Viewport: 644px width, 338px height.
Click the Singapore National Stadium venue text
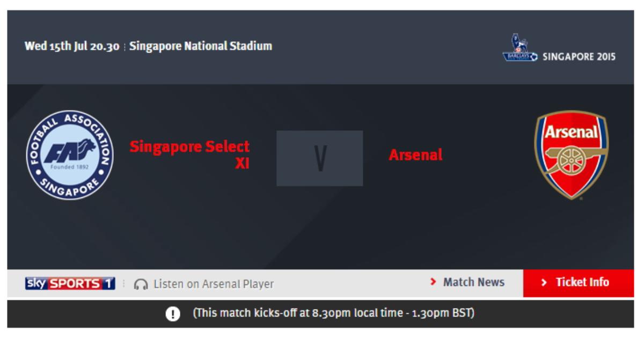[201, 46]
